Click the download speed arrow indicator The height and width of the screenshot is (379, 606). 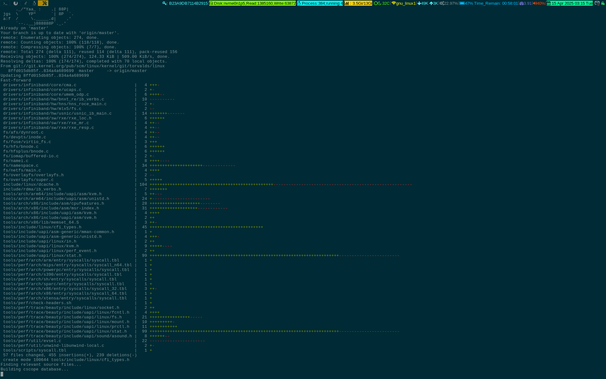coord(423,3)
